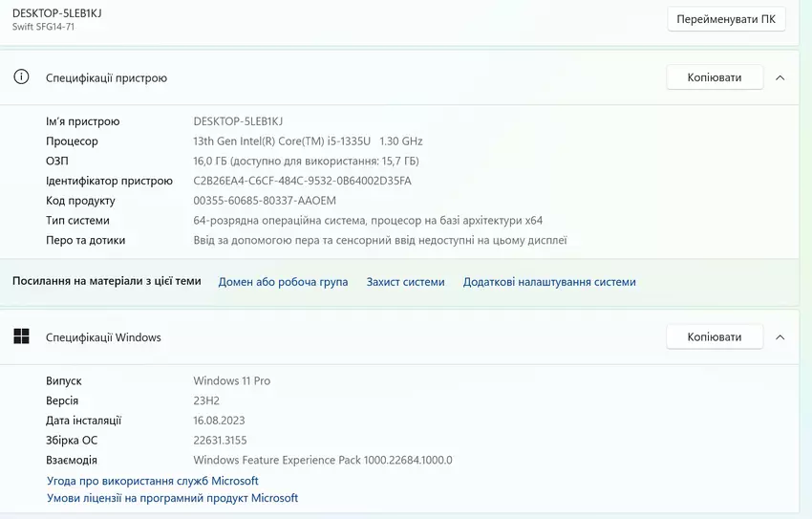Click the Код продукту value 00355-60685-80337-AAOEM

[x=265, y=201]
